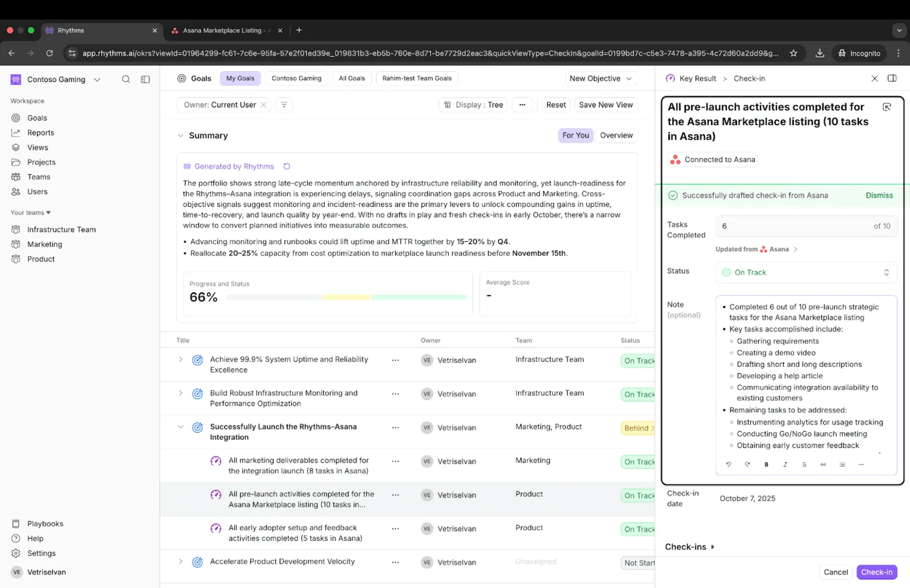
Task: Switch the summary to For You
Action: point(575,135)
